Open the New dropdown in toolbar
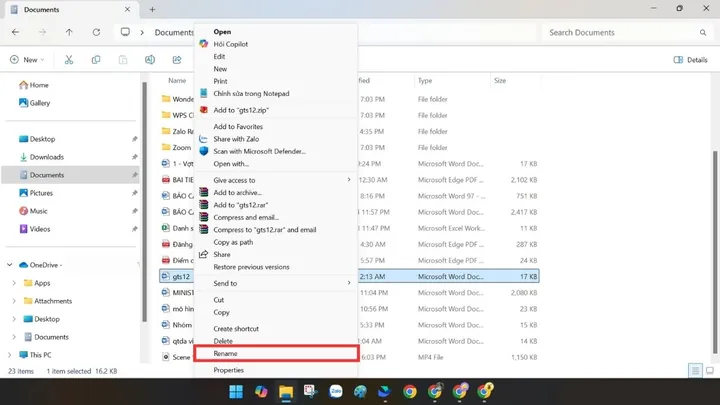720x405 pixels. (27, 60)
